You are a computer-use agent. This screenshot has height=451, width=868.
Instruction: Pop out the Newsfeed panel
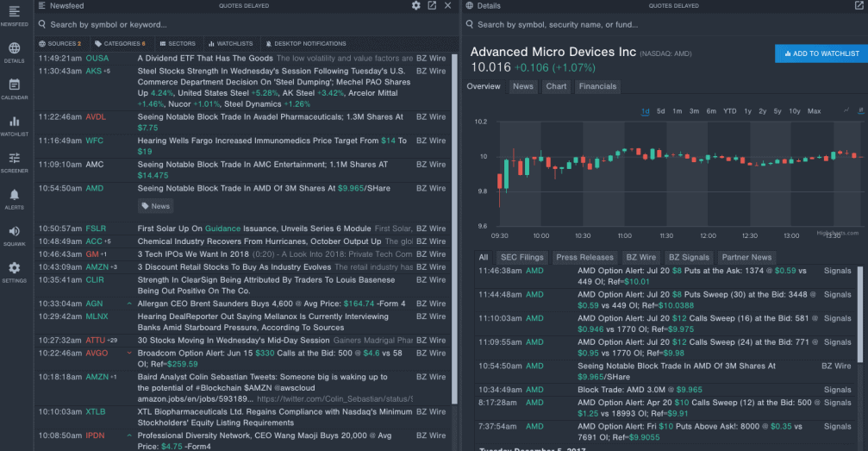click(x=432, y=5)
